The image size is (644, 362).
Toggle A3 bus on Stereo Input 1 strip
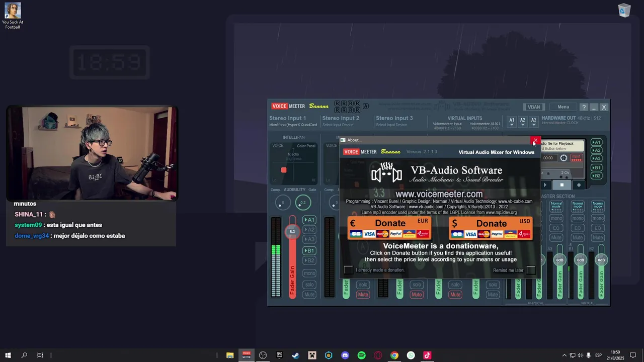pyautogui.click(x=309, y=239)
